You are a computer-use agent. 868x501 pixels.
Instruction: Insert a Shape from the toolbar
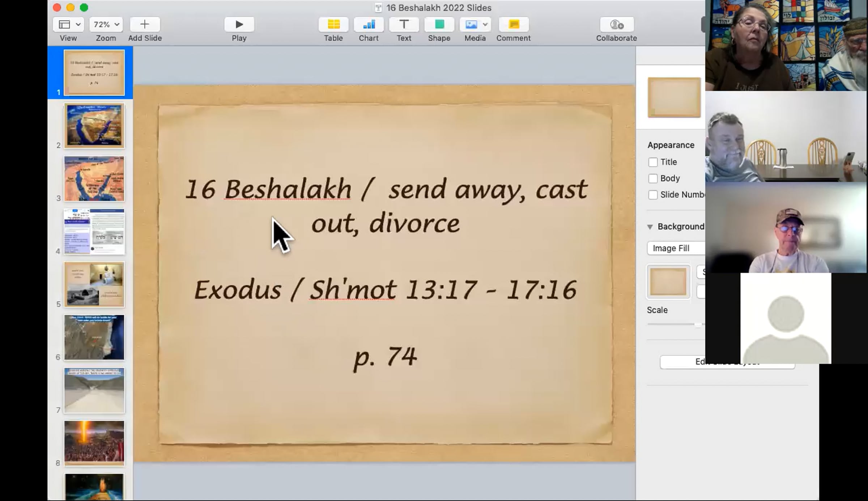coord(439,24)
